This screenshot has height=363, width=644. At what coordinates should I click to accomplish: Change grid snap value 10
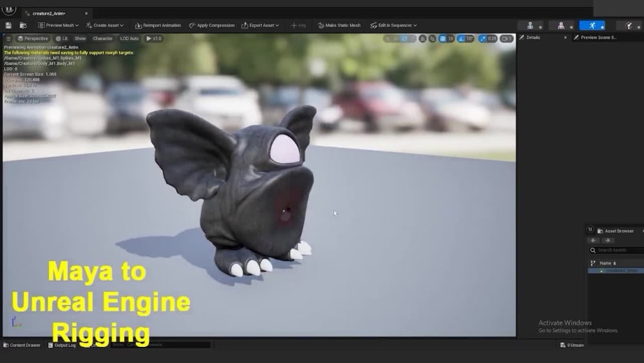point(451,39)
